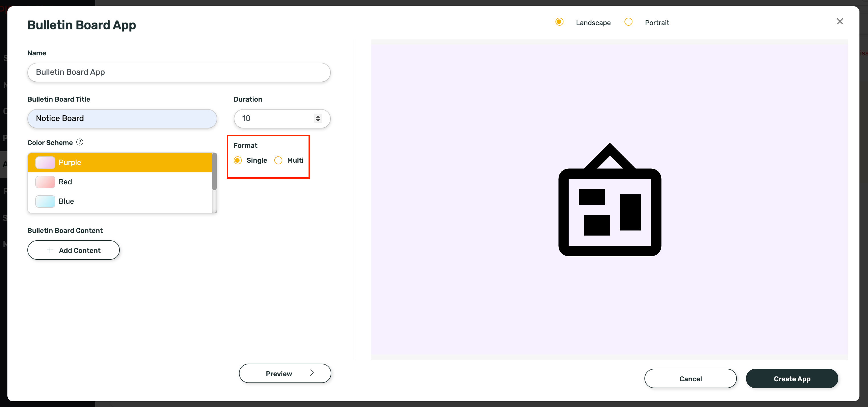868x407 pixels.
Task: Click the chevron arrow inside Preview button
Action: click(312, 373)
